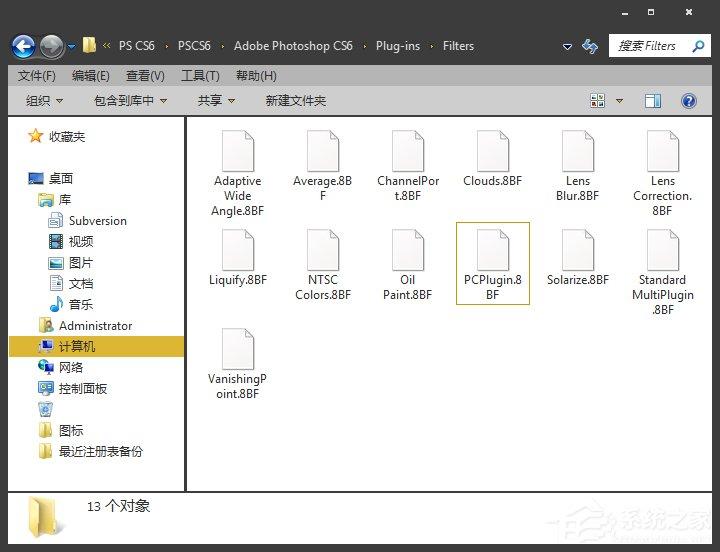Select Lens Blur.8BF file
The height and width of the screenshot is (552, 720).
click(x=578, y=166)
